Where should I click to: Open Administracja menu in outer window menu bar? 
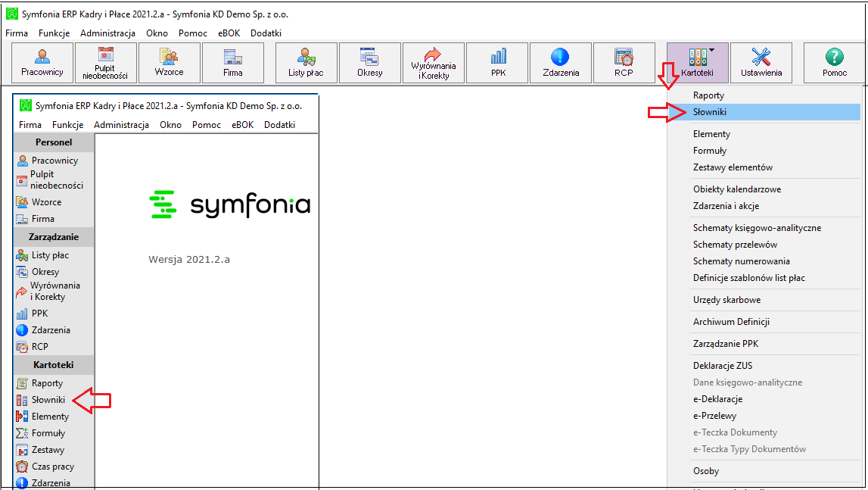(x=108, y=33)
